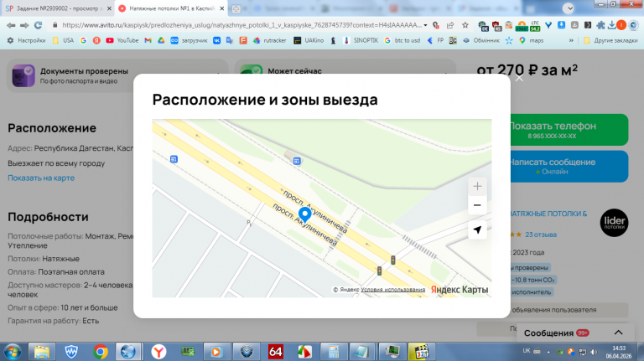Open the Google Drive bookmark icon
This screenshot has height=361, width=644.
tap(161, 40)
